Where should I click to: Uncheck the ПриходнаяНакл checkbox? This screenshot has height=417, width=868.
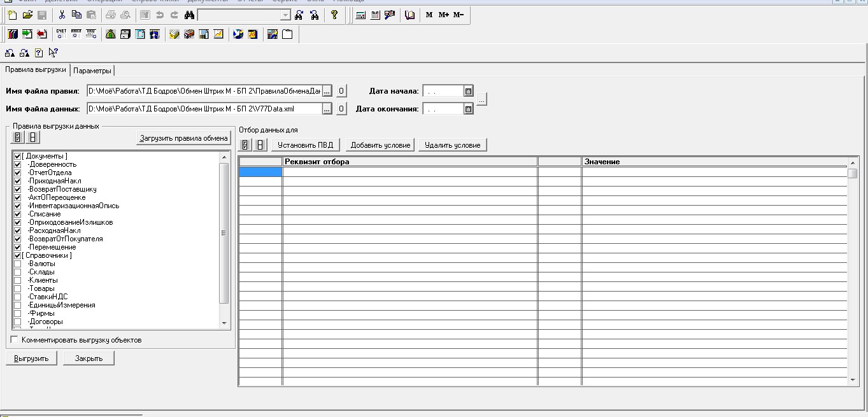[17, 181]
